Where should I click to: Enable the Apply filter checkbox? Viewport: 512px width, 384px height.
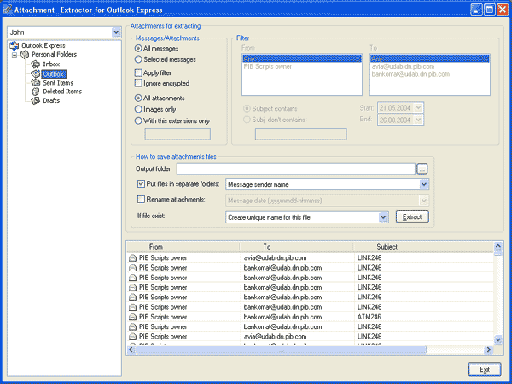pos(138,73)
